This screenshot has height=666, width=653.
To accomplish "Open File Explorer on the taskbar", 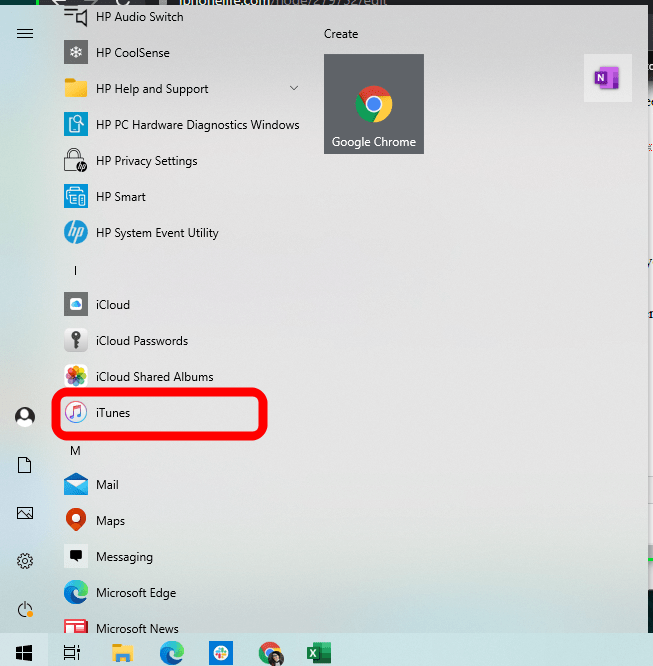I will (122, 653).
